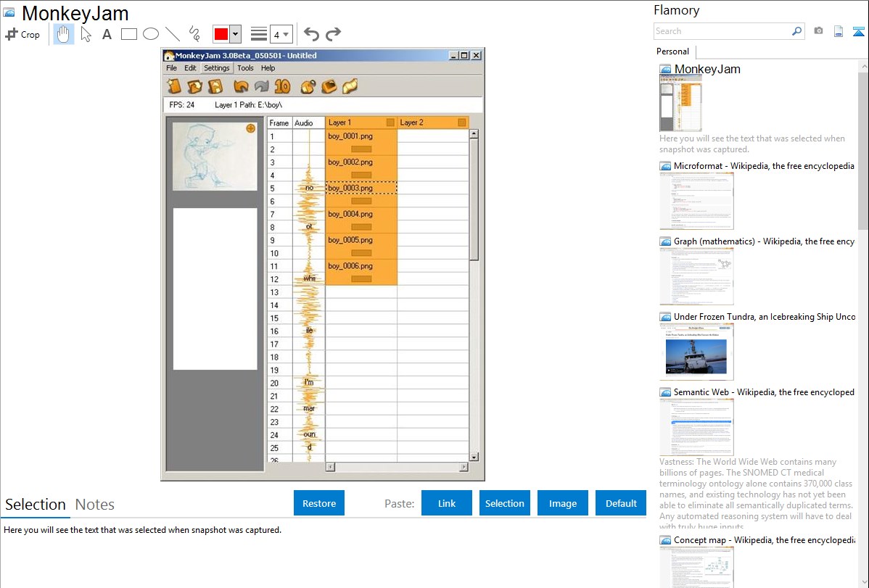Click the boy sketch preview image
The image size is (869, 588).
tap(215, 157)
